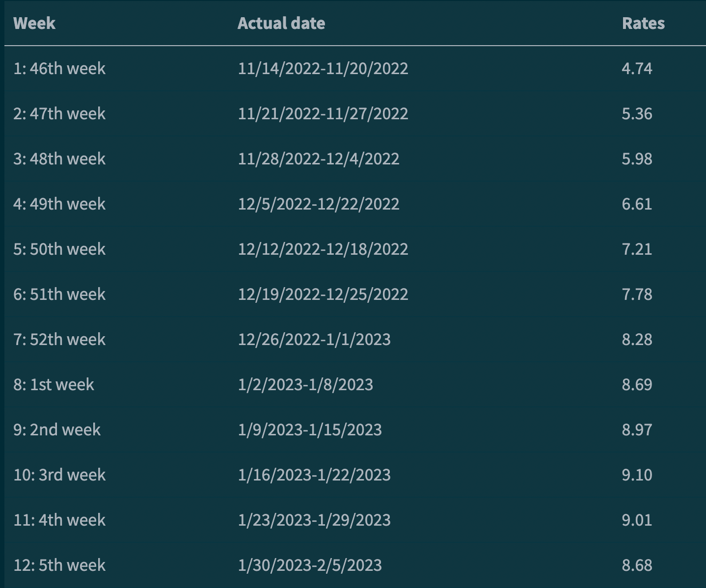Select the '1: 46th week' cell

(59, 68)
